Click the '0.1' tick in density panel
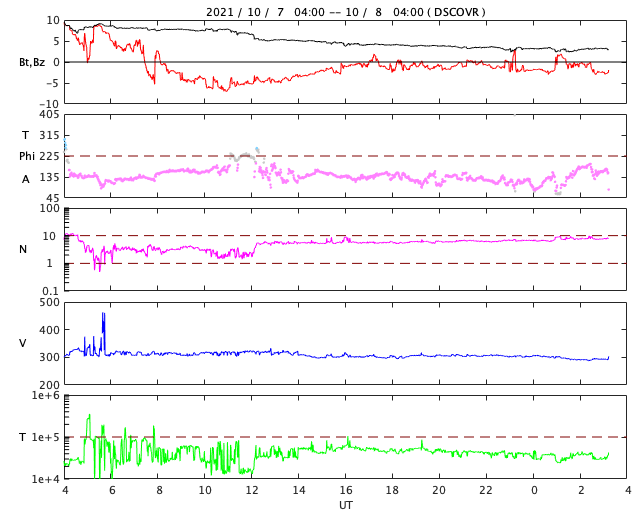Screen dimensions: 640x512 coord(51,291)
